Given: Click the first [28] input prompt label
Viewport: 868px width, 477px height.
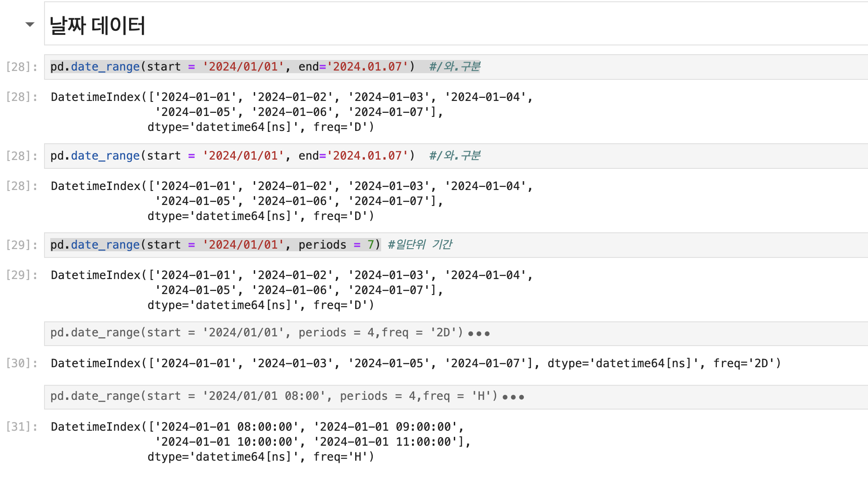Looking at the screenshot, I should 22,67.
